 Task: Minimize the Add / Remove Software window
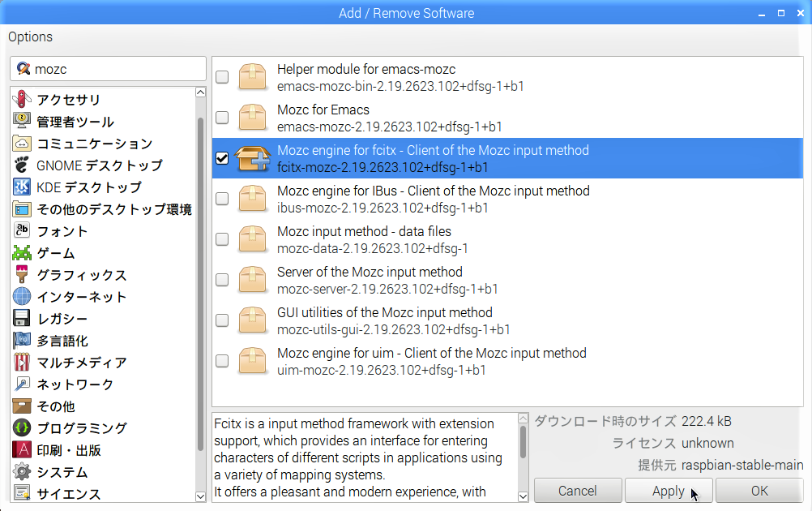[761, 14]
